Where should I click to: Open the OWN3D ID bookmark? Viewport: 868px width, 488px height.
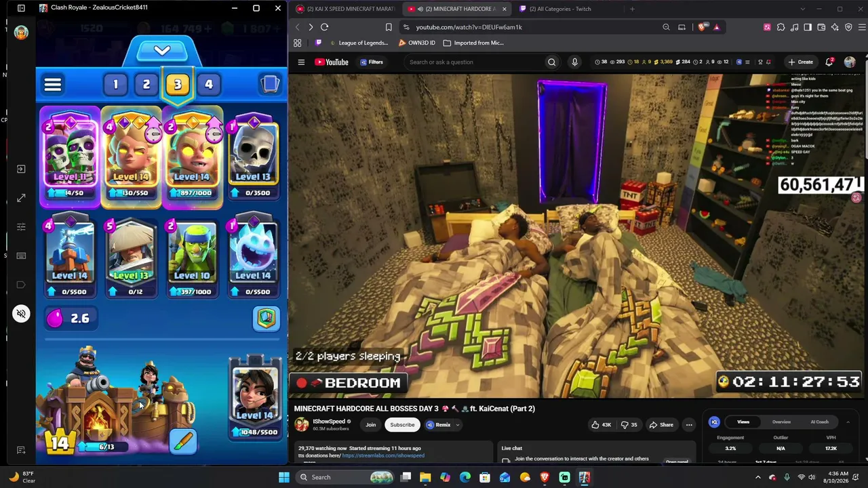[x=416, y=43]
